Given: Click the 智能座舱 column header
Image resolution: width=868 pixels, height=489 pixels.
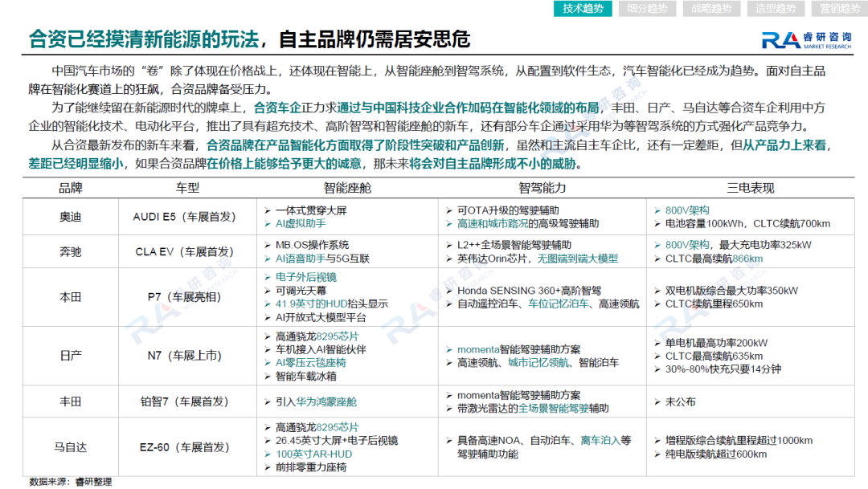Looking at the screenshot, I should (347, 188).
